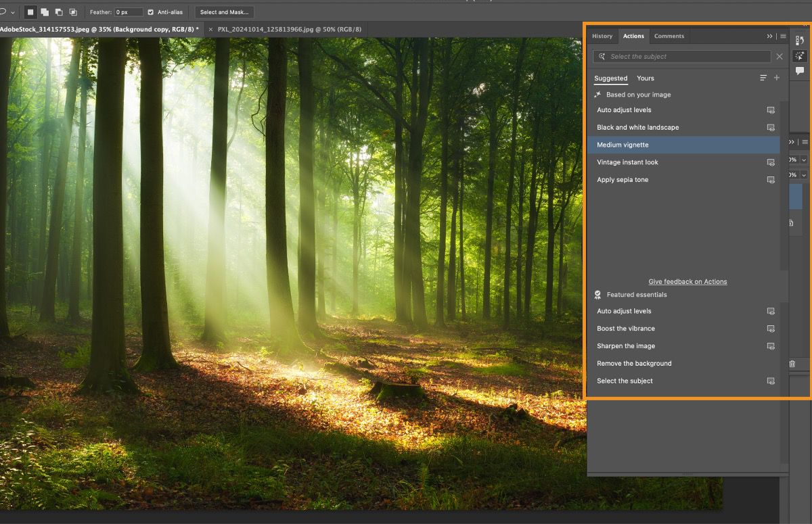Screen dimensions: 812x524
Task: Switch to the History tab
Action: coord(602,36)
